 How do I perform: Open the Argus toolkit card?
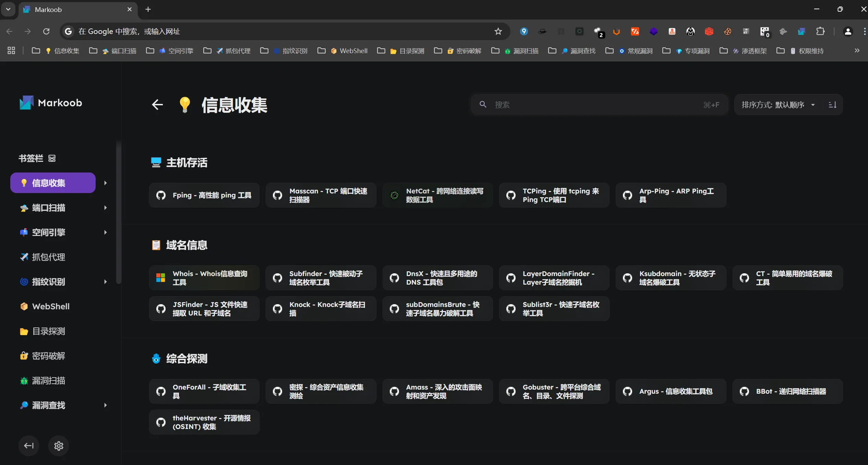(671, 391)
